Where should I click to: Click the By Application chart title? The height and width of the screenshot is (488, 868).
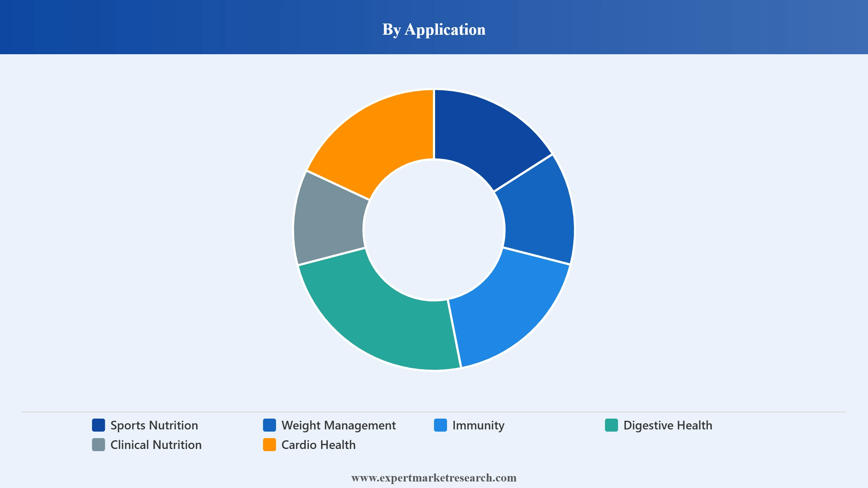(x=434, y=30)
